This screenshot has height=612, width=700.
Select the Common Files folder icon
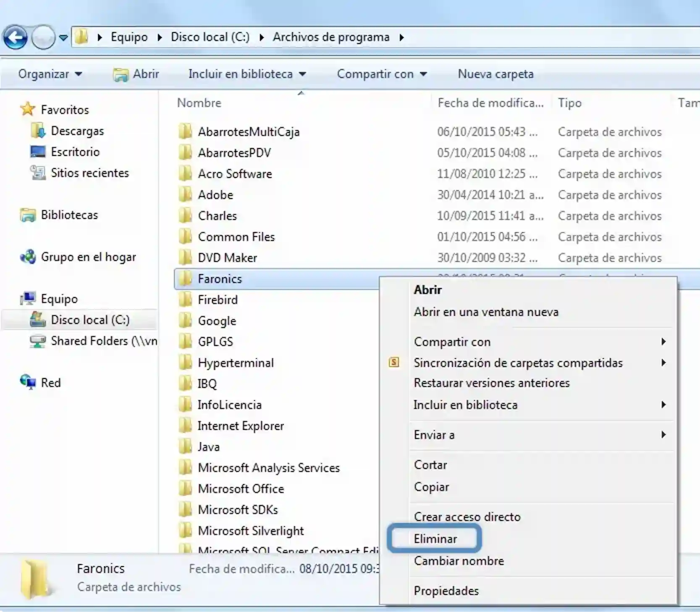coord(185,236)
